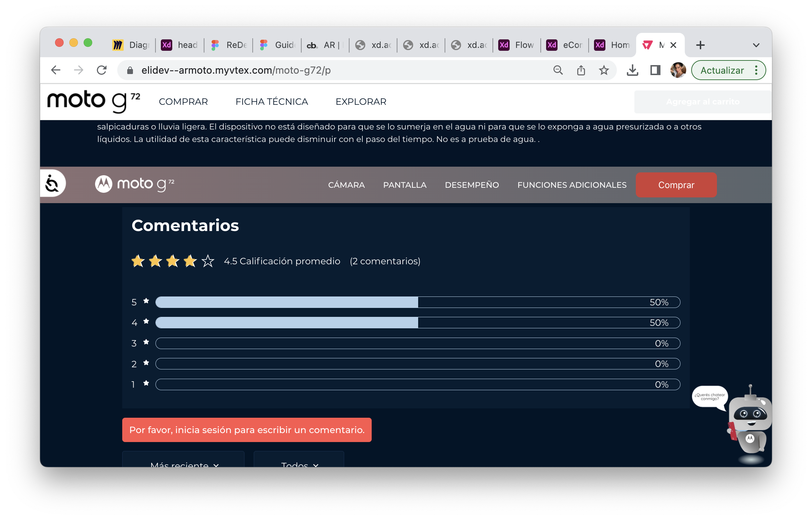This screenshot has height=520, width=812.
Task: Click the browser share icon
Action: point(581,70)
